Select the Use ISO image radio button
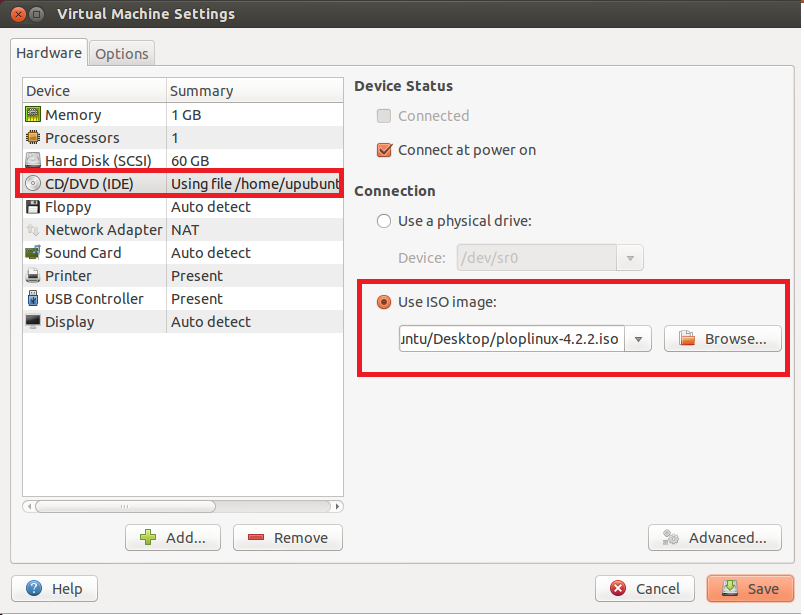 [384, 302]
